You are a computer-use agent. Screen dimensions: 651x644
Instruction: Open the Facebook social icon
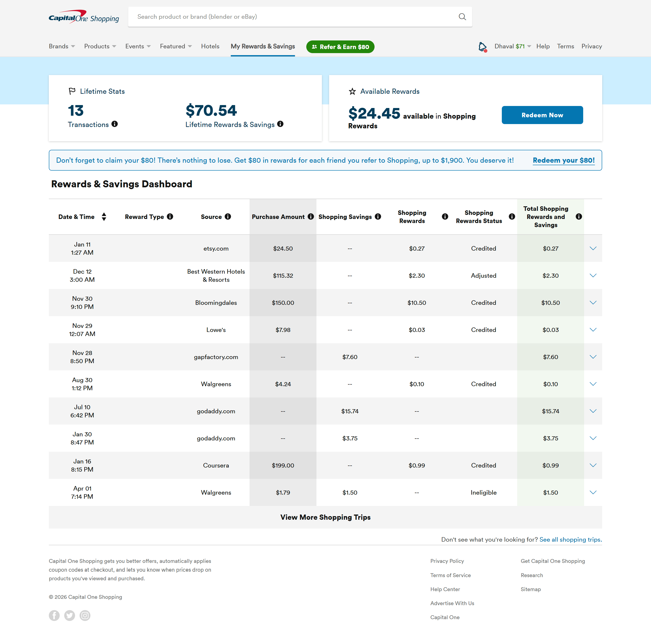click(x=54, y=615)
